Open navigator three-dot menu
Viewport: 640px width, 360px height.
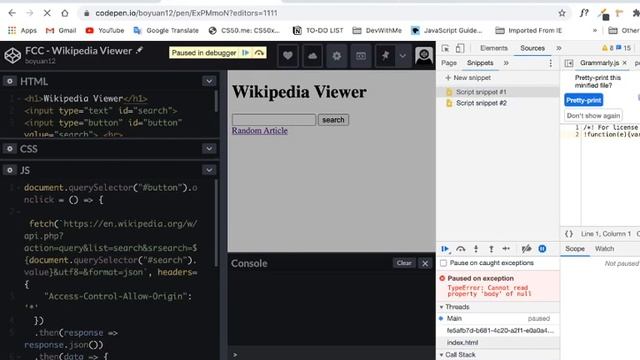550,63
